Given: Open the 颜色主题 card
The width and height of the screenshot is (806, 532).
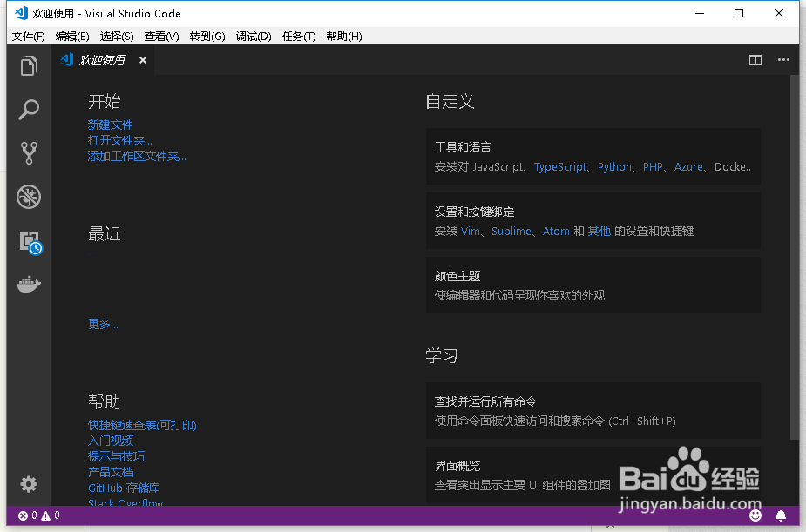Looking at the screenshot, I should (x=593, y=285).
